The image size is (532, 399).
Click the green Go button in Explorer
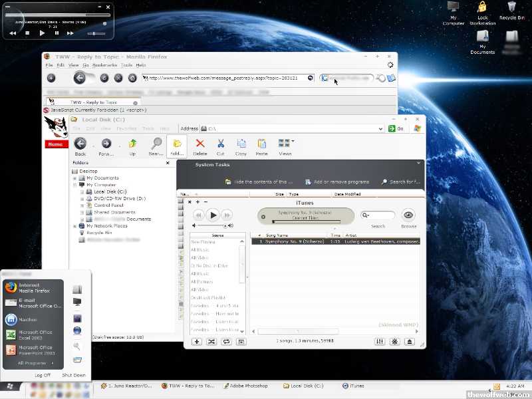(x=396, y=128)
